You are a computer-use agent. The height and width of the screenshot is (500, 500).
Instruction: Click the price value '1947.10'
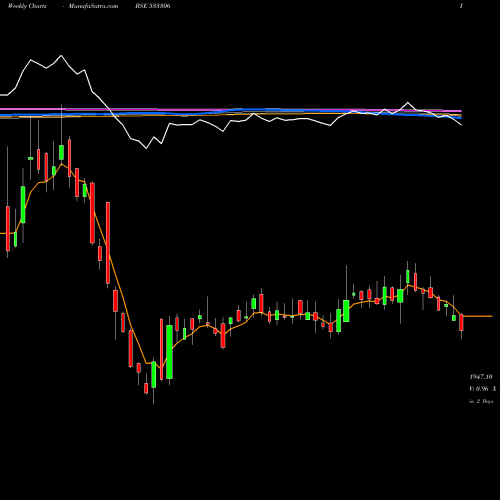(481, 377)
